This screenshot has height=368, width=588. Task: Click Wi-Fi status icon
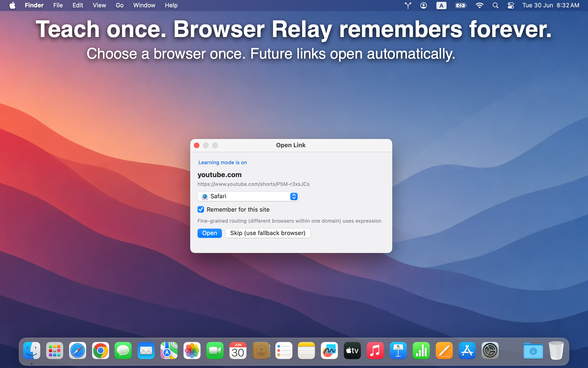(x=479, y=5)
